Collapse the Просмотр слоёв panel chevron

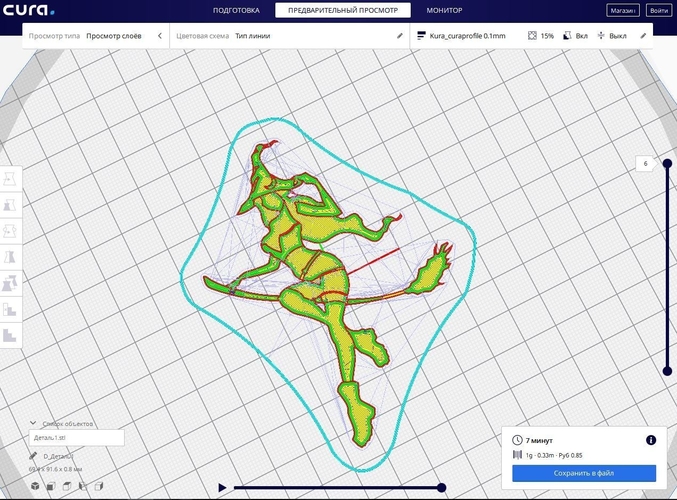coord(160,36)
